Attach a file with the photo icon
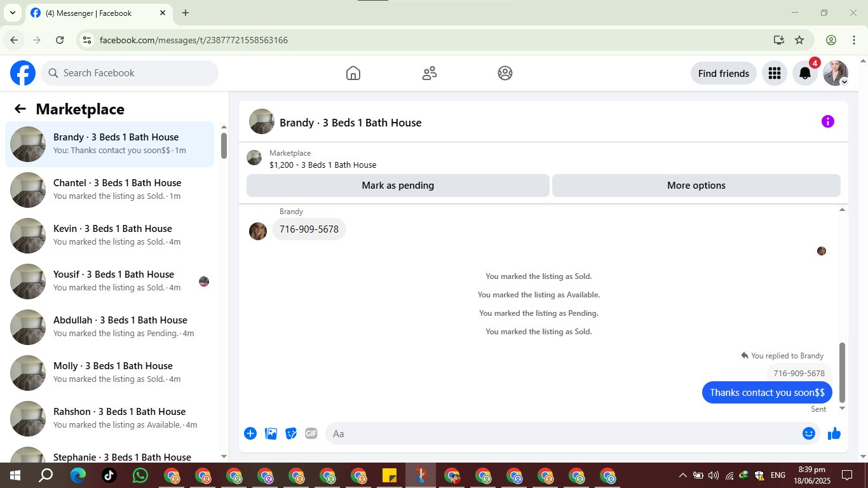Viewport: 868px width, 488px height. pos(271,433)
